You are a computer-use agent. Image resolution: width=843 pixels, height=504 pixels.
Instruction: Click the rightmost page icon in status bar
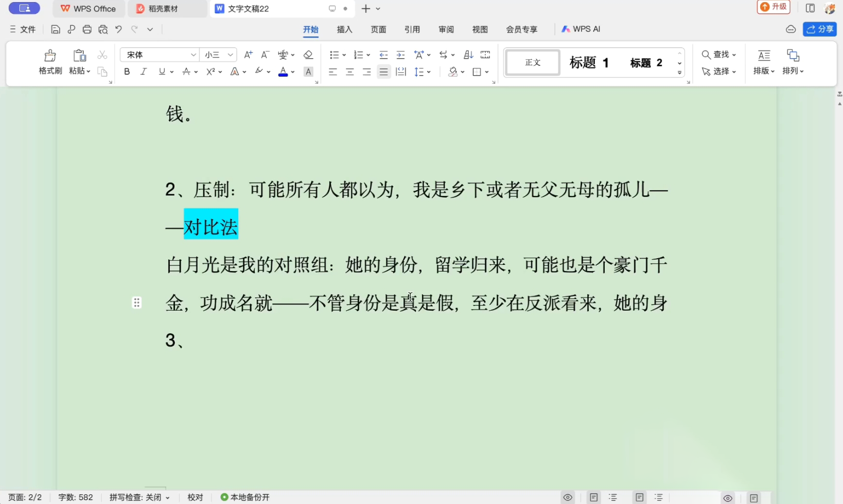(x=754, y=498)
